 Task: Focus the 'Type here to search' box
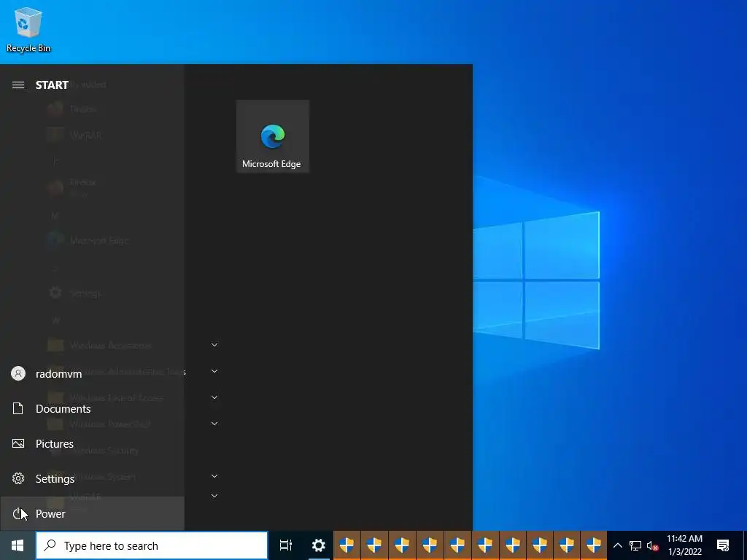(x=152, y=545)
